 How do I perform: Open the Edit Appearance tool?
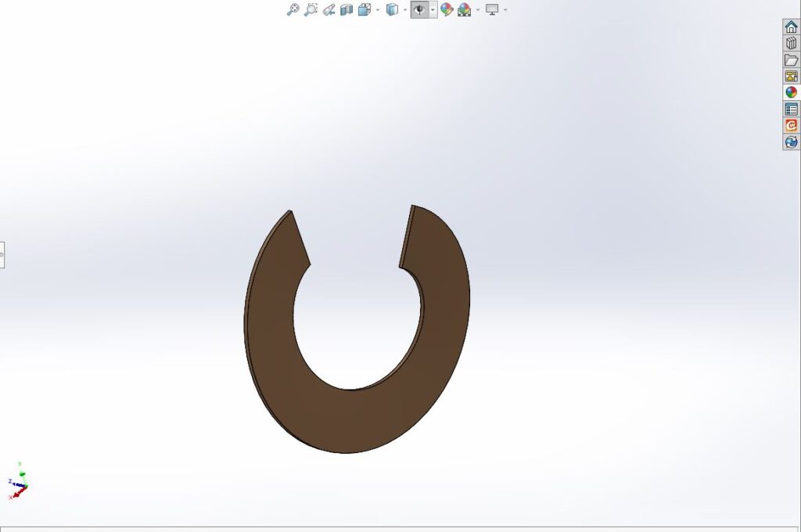(447, 9)
